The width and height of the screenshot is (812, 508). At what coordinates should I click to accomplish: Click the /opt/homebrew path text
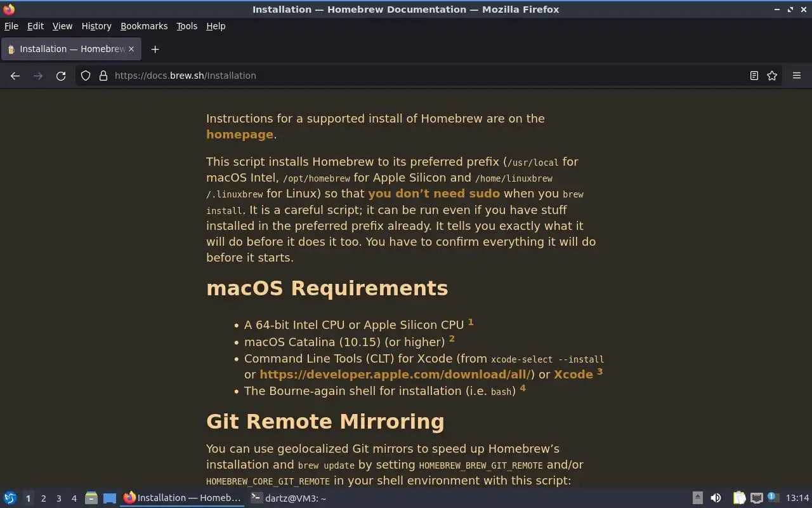tap(317, 179)
